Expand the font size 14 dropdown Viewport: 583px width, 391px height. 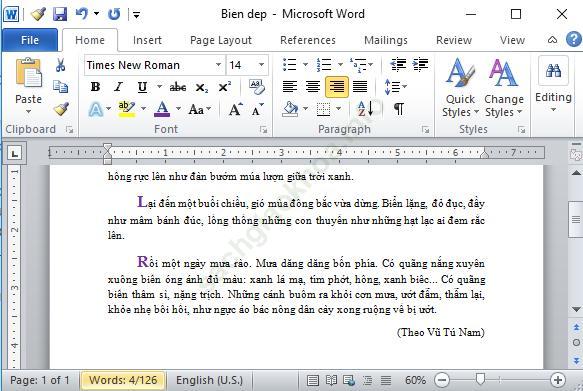point(261,65)
